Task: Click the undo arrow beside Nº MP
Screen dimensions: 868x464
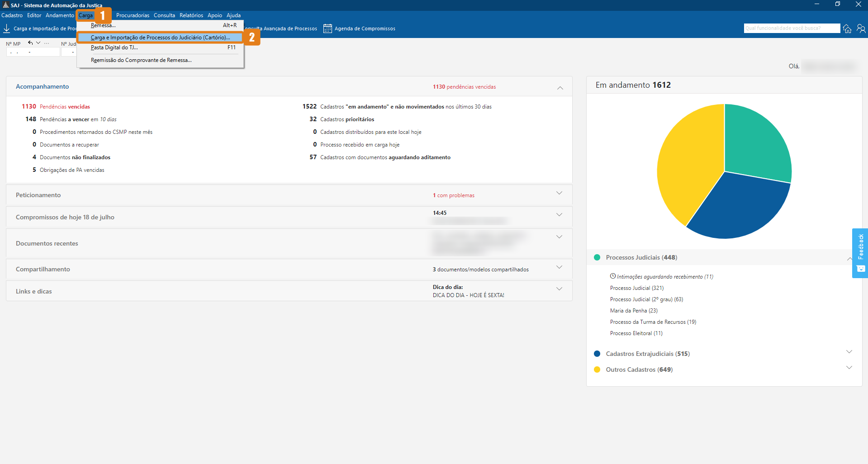Action: click(30, 43)
